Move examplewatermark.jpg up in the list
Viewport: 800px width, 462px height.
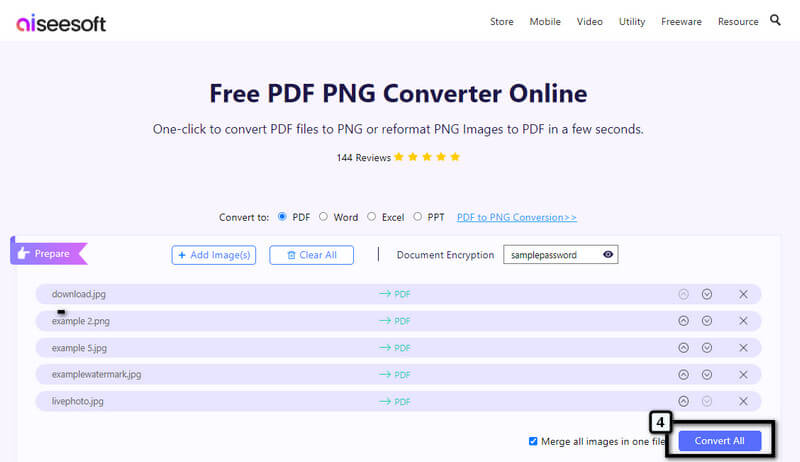684,375
